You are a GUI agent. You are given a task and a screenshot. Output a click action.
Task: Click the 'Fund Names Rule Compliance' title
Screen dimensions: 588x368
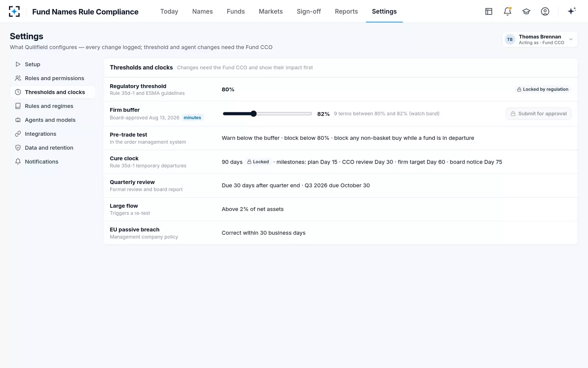85,12
